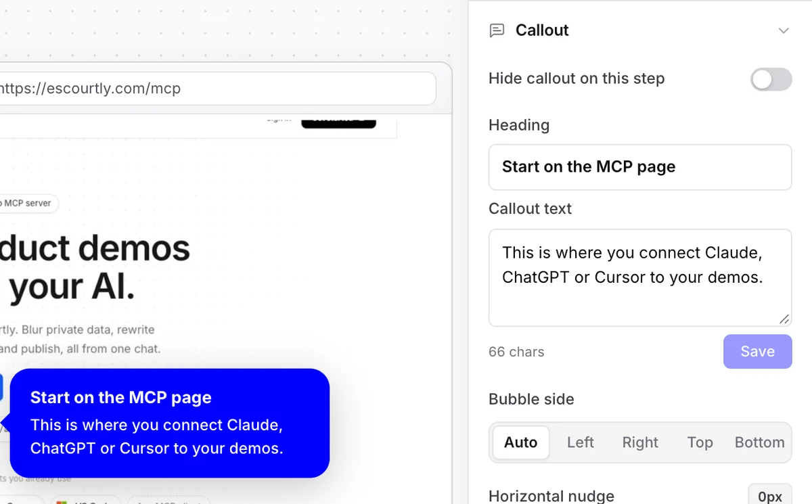
Task: Select Auto bubble side
Action: pyautogui.click(x=520, y=442)
